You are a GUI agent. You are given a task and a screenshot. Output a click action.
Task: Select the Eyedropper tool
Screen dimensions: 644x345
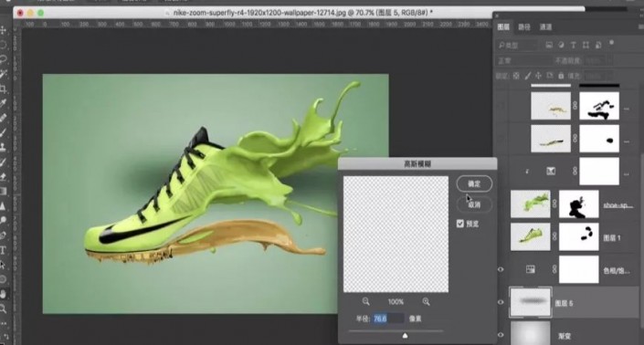[x=4, y=103]
